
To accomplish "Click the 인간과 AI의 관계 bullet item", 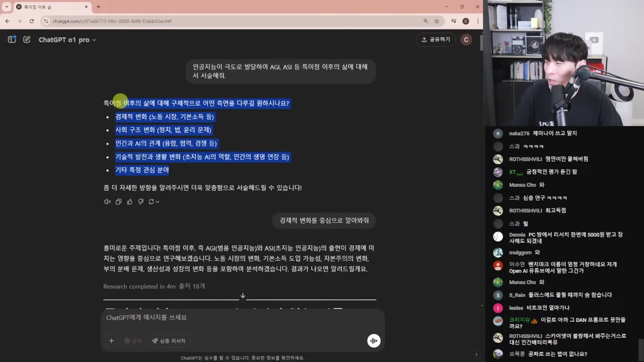I will tap(166, 143).
